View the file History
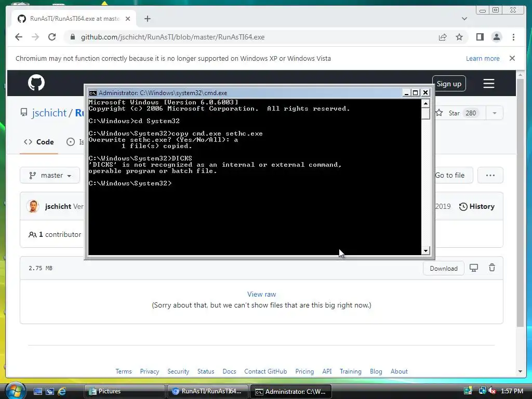532x399 pixels. tap(477, 206)
